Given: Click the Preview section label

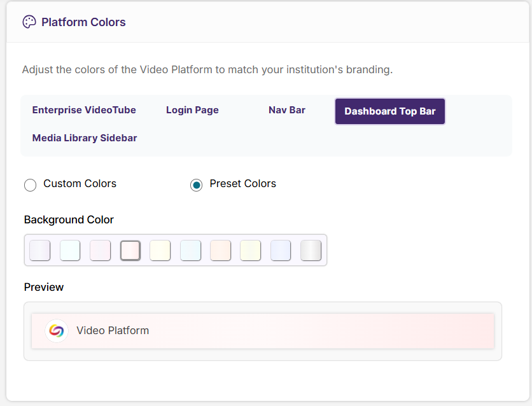Looking at the screenshot, I should tap(44, 287).
